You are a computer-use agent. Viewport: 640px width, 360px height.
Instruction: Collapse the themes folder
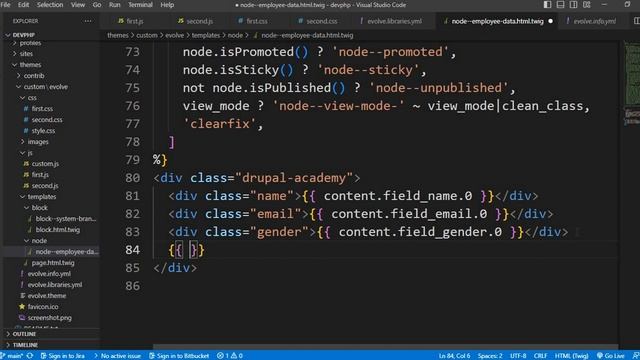[30, 64]
